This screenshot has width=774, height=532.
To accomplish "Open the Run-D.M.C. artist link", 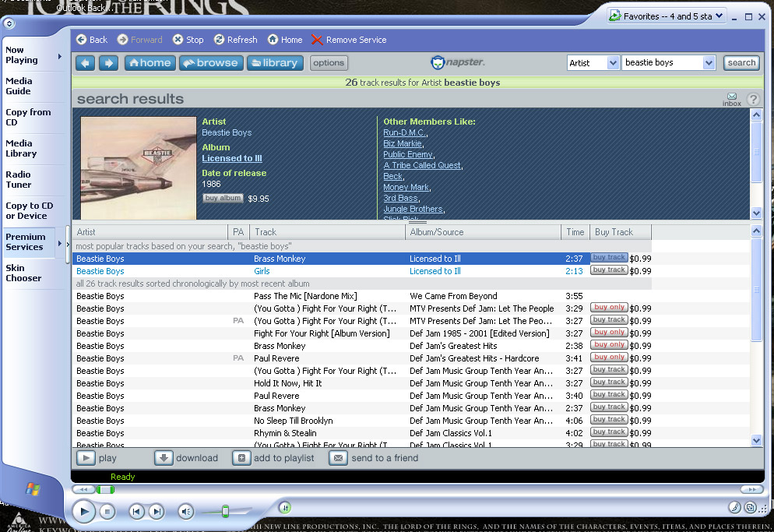I will click(x=404, y=132).
